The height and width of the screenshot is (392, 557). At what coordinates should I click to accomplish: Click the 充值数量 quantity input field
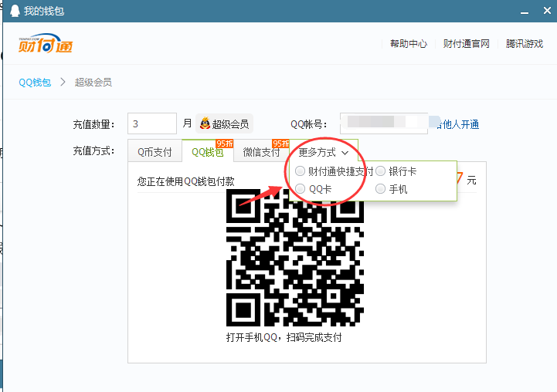[152, 123]
